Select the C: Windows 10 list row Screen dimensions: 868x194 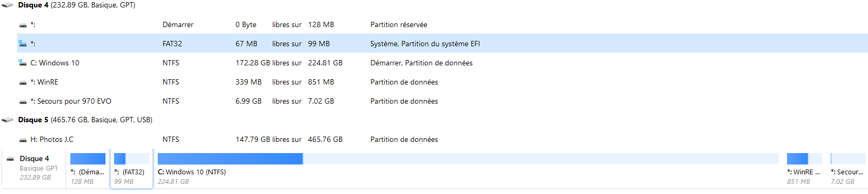click(x=442, y=63)
